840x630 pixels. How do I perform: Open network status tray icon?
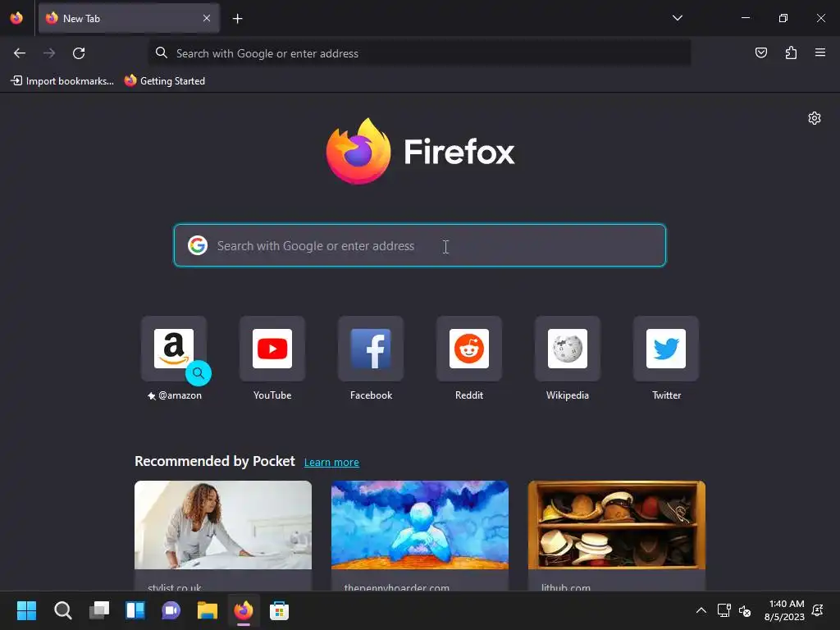724,610
